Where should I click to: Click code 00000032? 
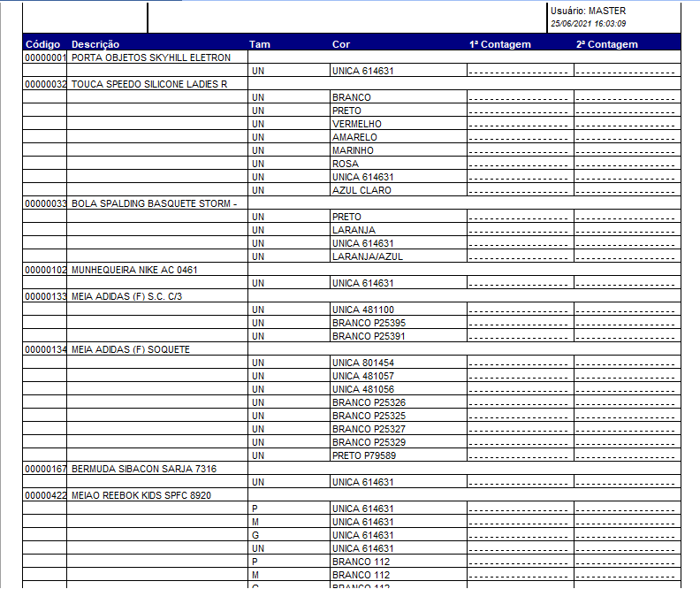[45, 84]
